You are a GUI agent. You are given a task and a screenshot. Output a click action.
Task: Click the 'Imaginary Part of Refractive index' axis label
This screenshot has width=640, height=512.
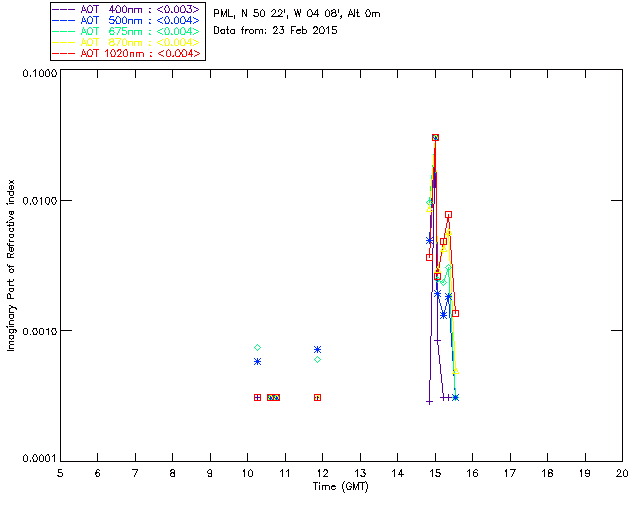click(11, 265)
